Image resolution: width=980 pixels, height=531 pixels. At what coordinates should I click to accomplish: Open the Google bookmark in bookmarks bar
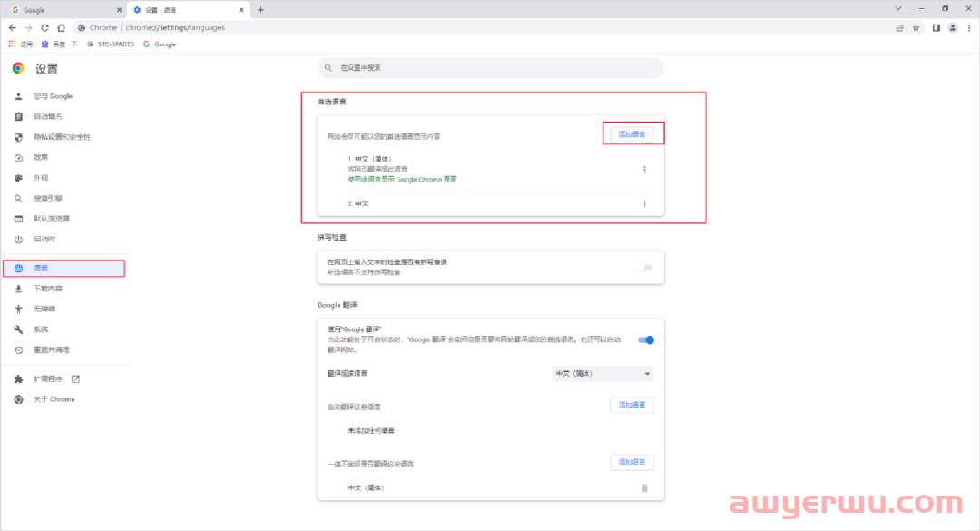160,44
